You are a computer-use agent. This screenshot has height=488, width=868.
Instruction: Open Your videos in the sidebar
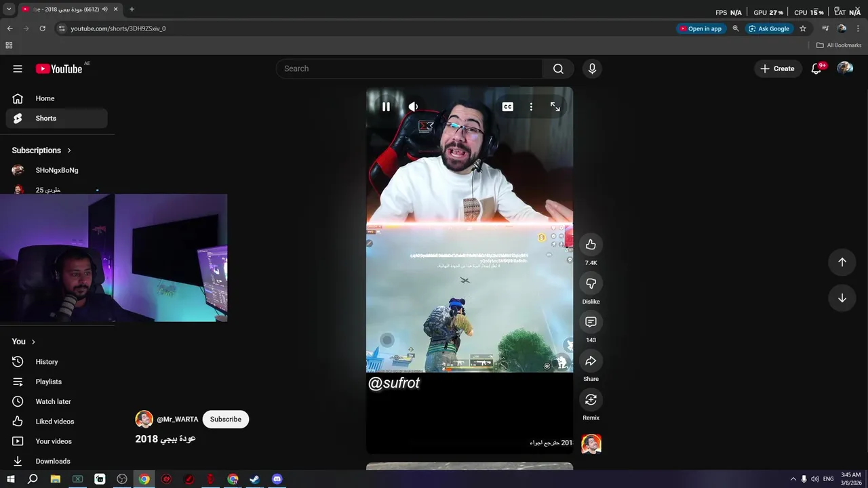click(x=57, y=441)
